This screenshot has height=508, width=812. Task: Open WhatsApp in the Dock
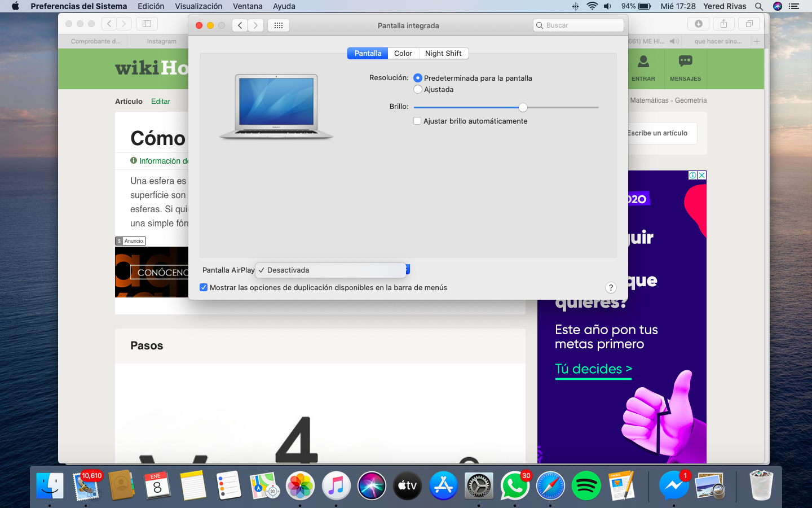point(515,485)
